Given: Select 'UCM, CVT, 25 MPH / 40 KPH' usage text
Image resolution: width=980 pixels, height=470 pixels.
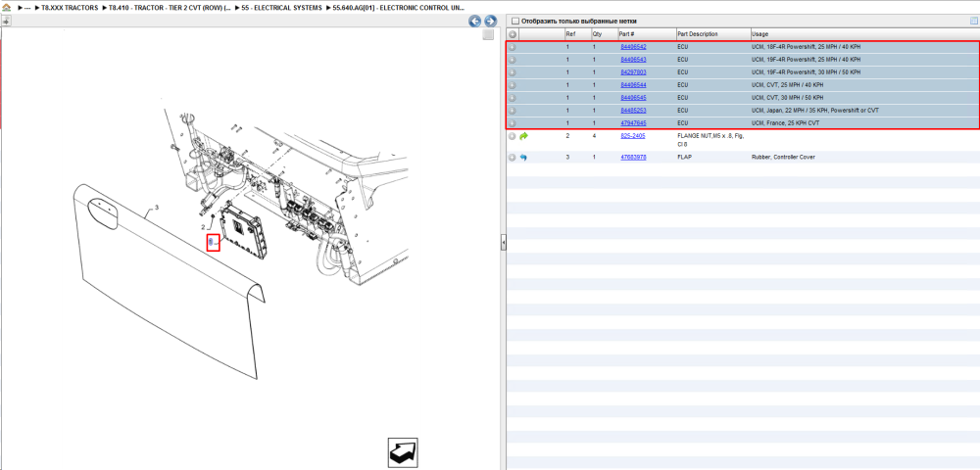Looking at the screenshot, I should point(788,85).
